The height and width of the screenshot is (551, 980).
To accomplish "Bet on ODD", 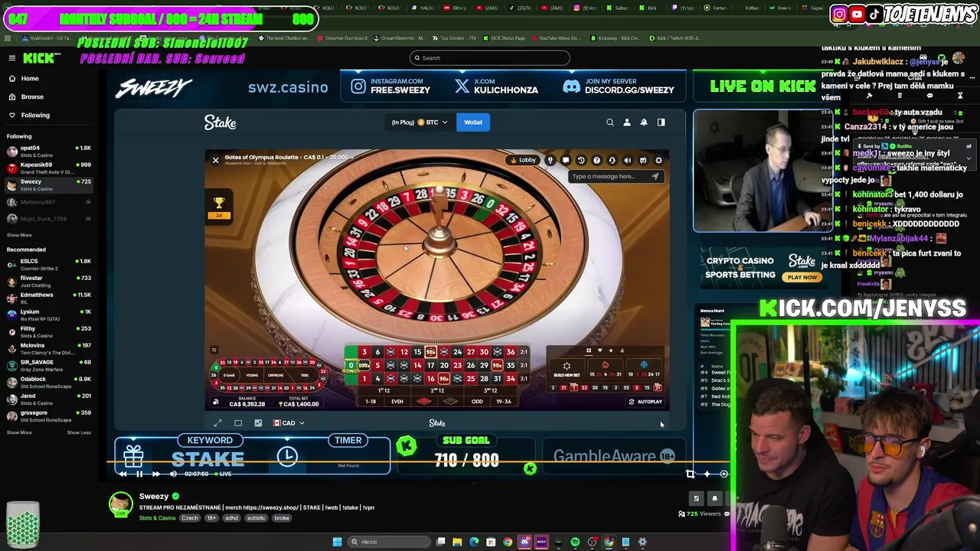I will 477,401.
